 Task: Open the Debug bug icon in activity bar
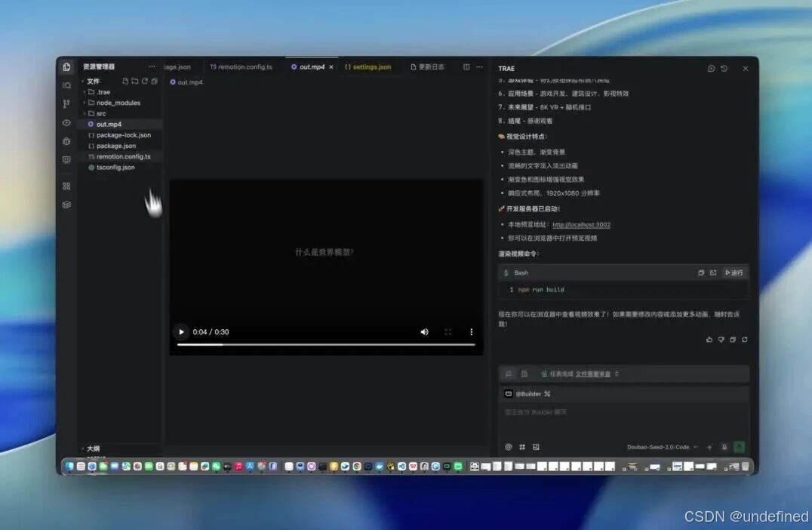(66, 141)
